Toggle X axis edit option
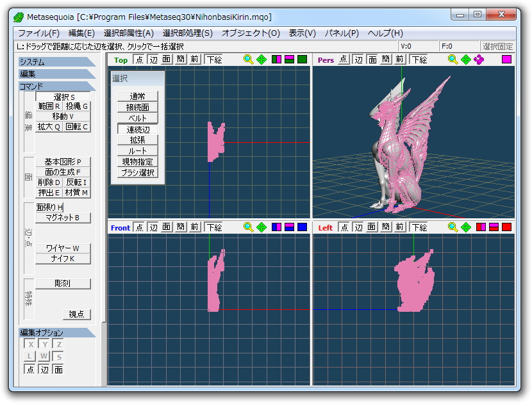The width and height of the screenshot is (532, 404). tap(30, 344)
